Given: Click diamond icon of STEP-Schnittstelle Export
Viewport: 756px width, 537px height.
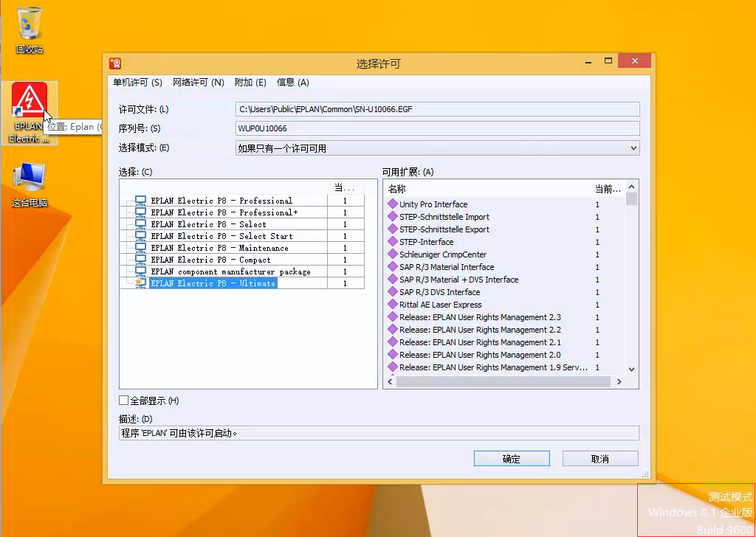Looking at the screenshot, I should coord(393,229).
